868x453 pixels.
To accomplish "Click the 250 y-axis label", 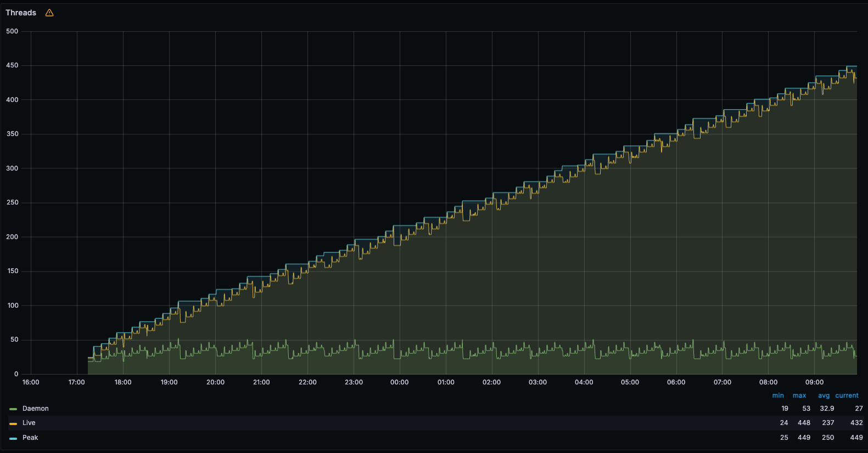I will click(12, 202).
